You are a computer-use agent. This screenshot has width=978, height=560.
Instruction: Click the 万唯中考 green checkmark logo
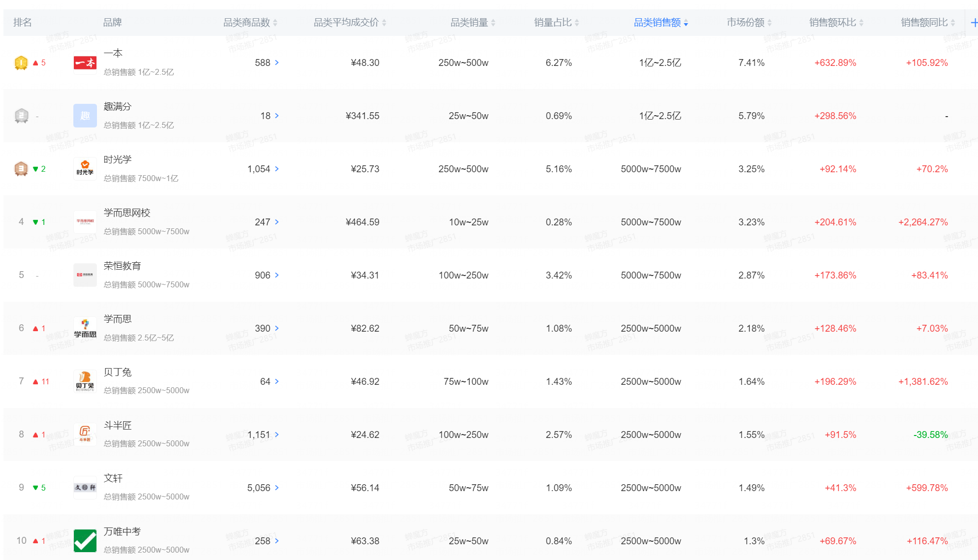tap(85, 540)
